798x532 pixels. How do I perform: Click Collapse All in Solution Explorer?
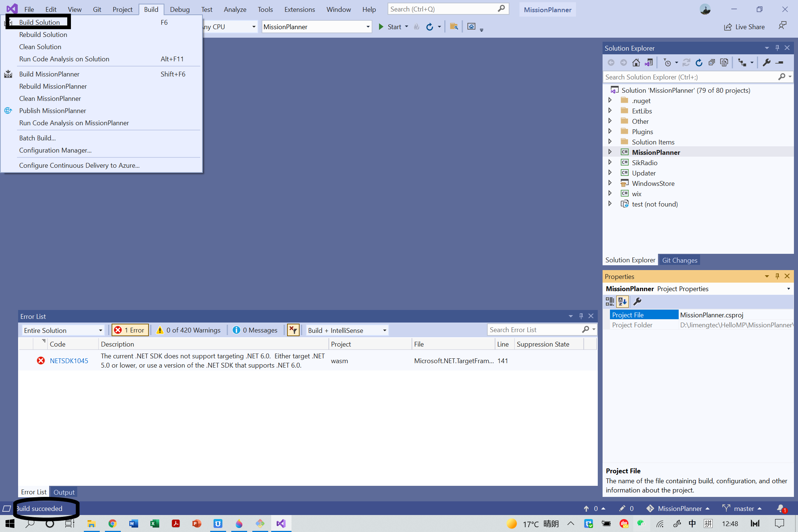click(711, 63)
